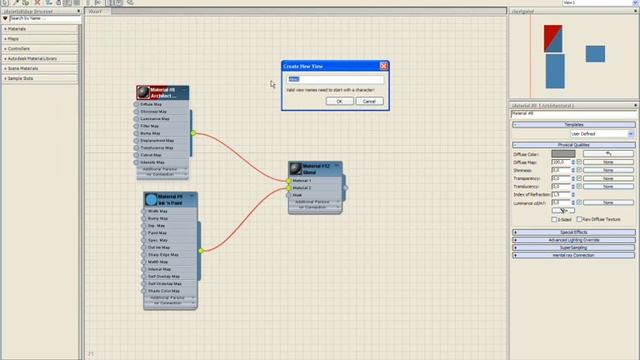
Task: Click the luminance from light picker button
Action: [563, 211]
